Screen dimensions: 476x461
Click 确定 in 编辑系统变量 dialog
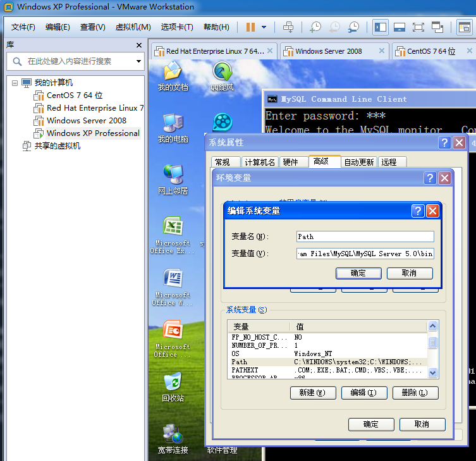click(358, 273)
